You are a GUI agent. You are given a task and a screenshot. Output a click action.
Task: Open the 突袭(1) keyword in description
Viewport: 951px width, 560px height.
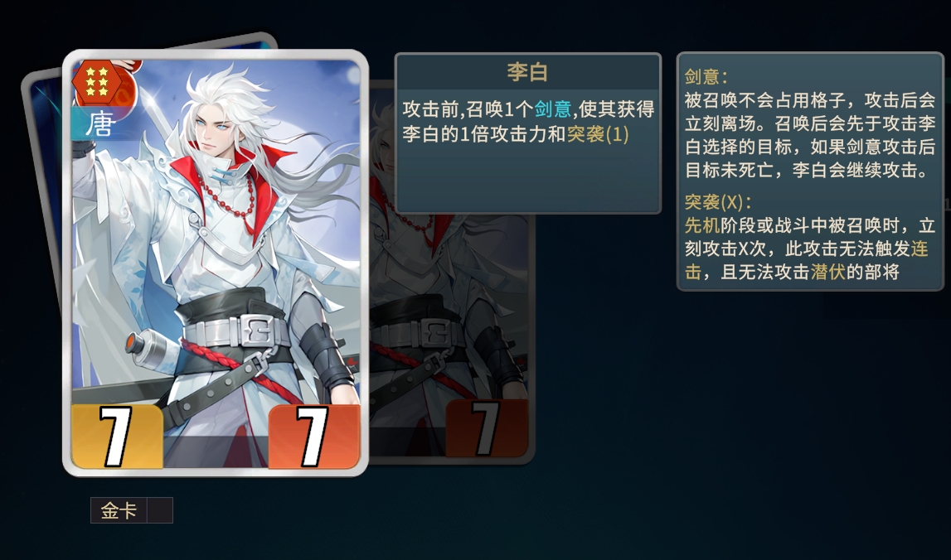click(598, 134)
